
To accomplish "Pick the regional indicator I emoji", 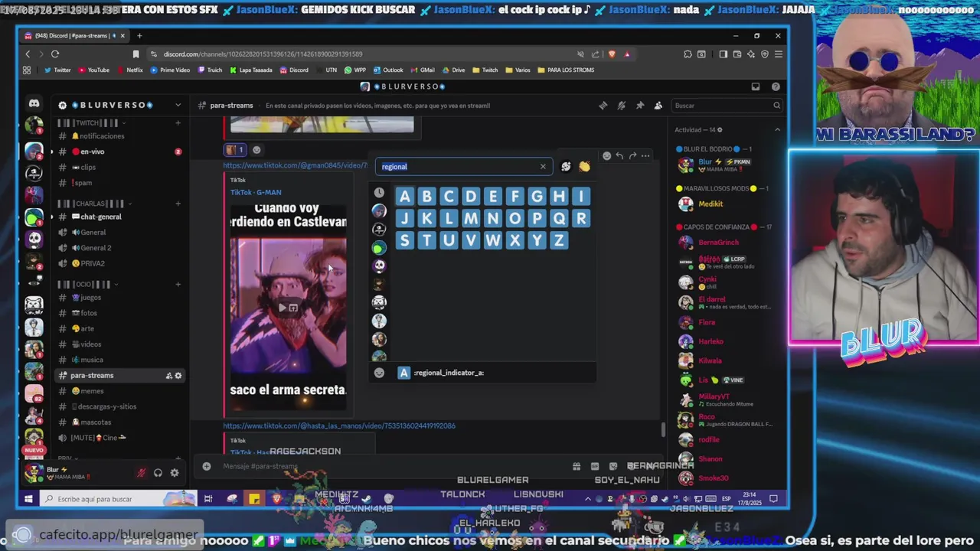I will coord(581,197).
